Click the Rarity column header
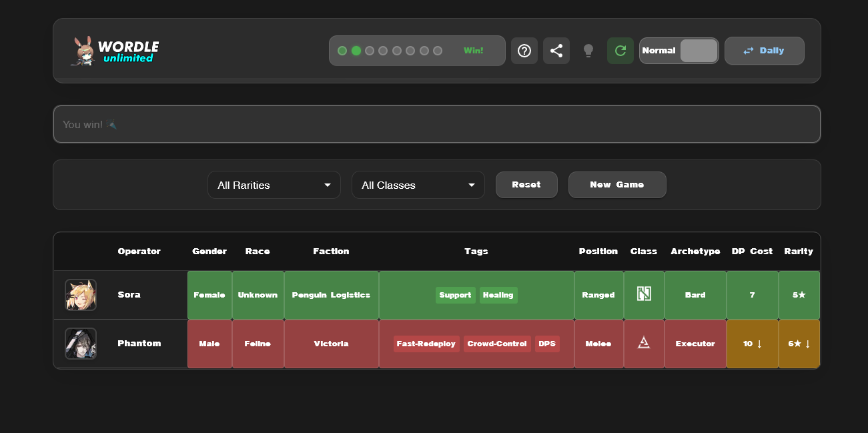This screenshot has width=868, height=433. coord(799,252)
